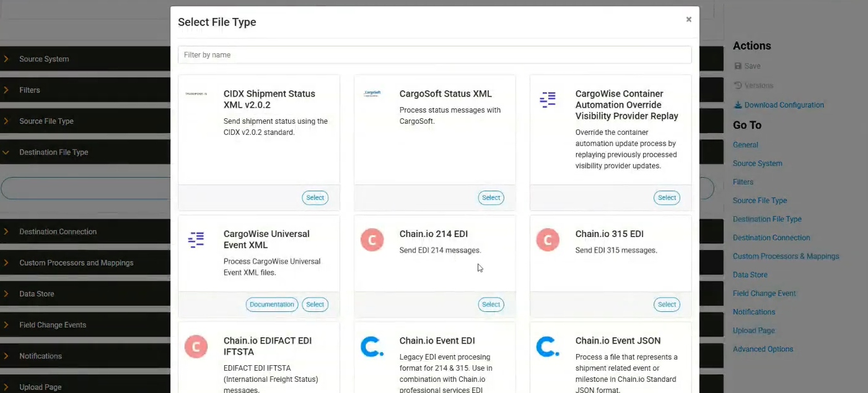868x393 pixels.
Task: Close the Select File Type dialog
Action: [688, 20]
